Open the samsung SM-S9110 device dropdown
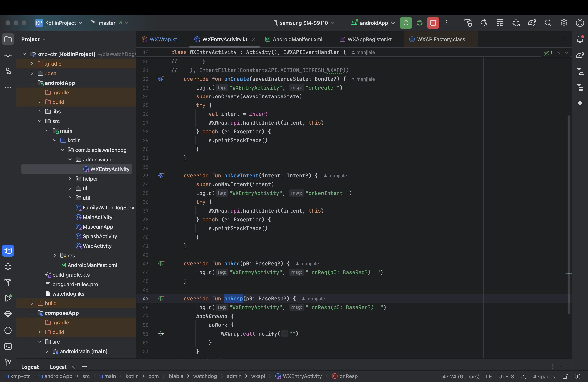Screen dimensions: 588x382 point(304,23)
